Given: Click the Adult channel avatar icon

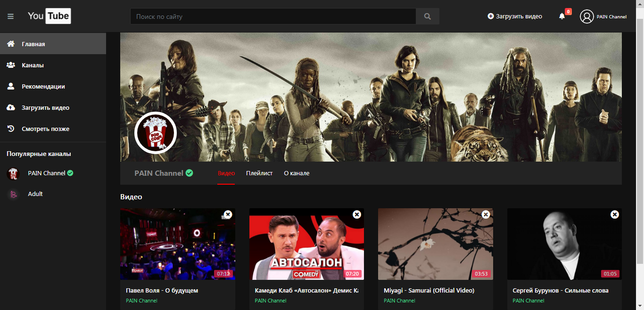Looking at the screenshot, I should click(x=13, y=194).
